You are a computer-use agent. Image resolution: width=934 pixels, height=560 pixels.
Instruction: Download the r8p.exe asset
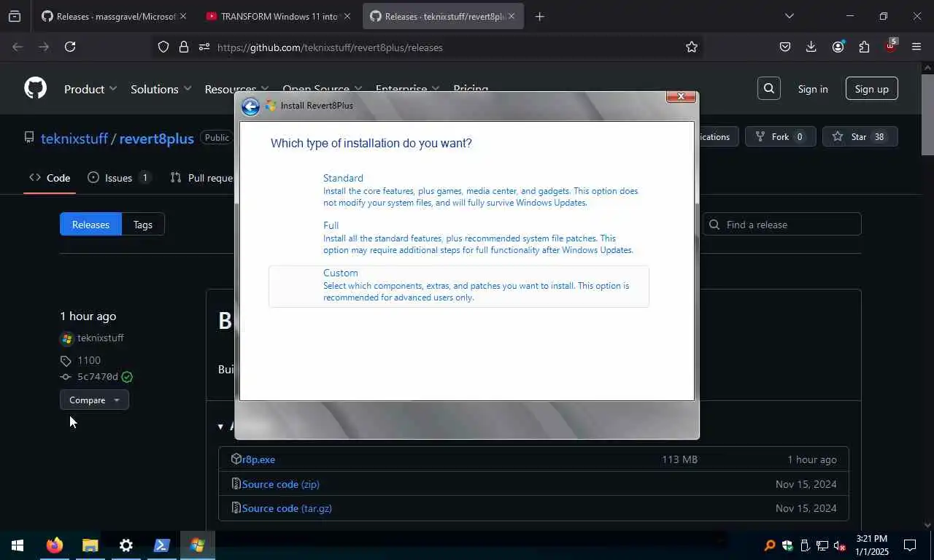[258, 459]
